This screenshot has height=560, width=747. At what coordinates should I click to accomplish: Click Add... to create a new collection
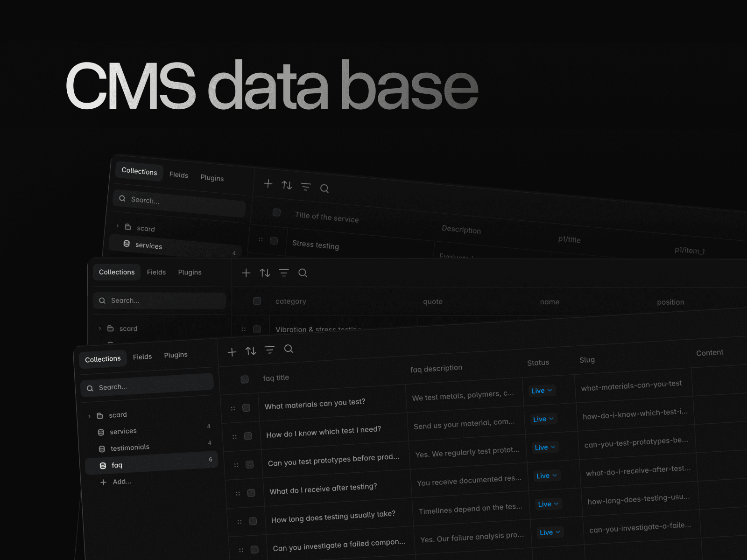tap(117, 482)
